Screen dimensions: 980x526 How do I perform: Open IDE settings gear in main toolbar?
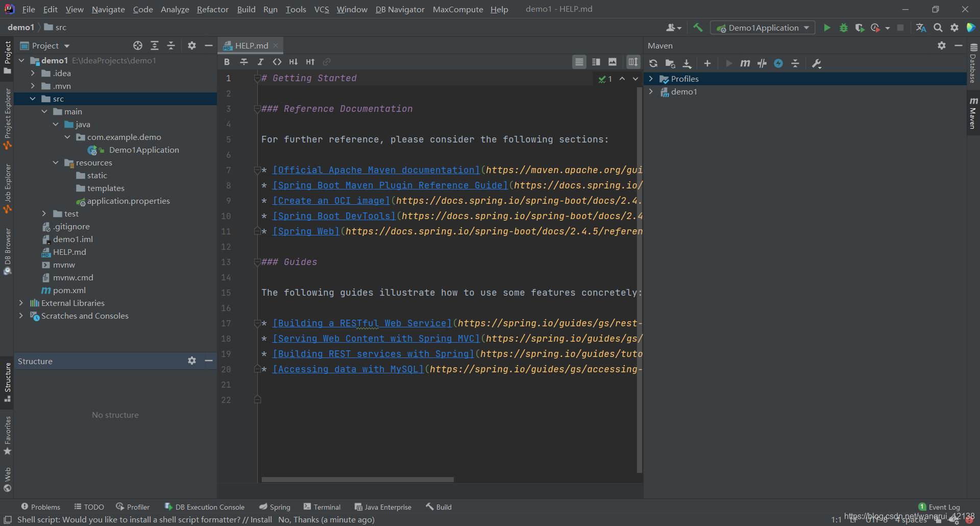954,28
